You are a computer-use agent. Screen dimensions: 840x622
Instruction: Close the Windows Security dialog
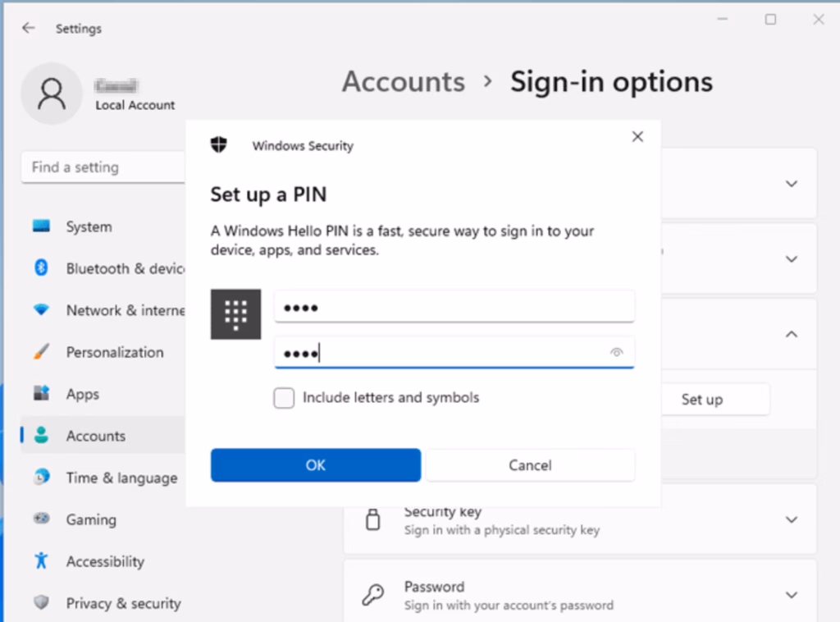(637, 137)
